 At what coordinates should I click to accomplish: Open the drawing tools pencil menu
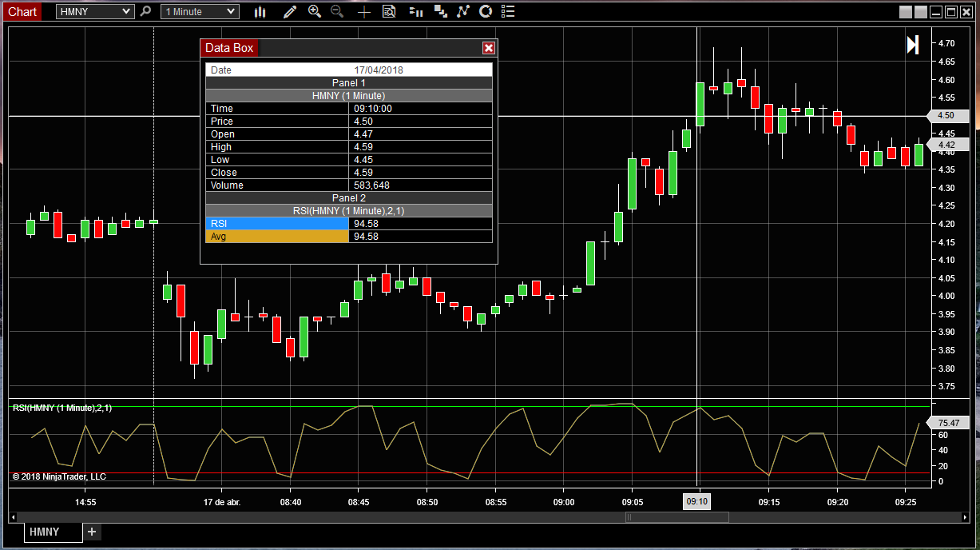[289, 11]
